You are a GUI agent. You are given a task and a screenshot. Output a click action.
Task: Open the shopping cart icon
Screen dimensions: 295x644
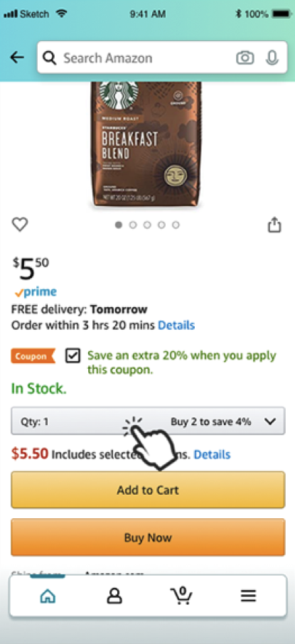[x=181, y=595]
